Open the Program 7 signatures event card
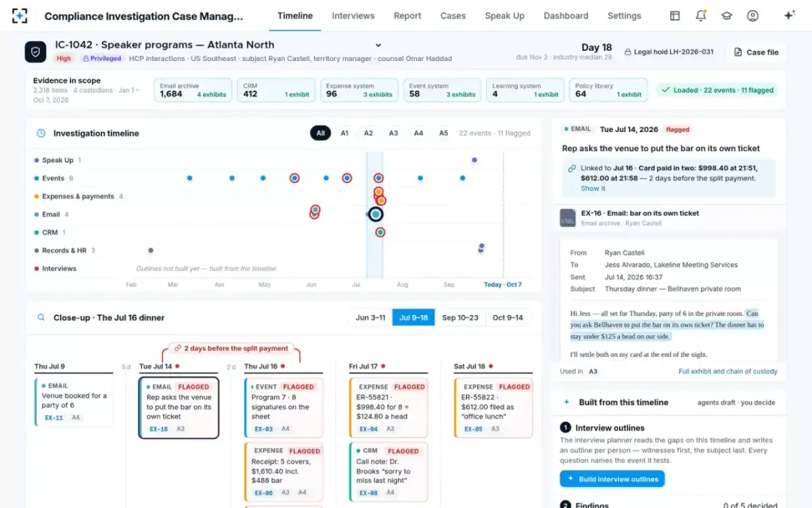Screen dimensions: 812x508 pyautogui.click(x=284, y=407)
